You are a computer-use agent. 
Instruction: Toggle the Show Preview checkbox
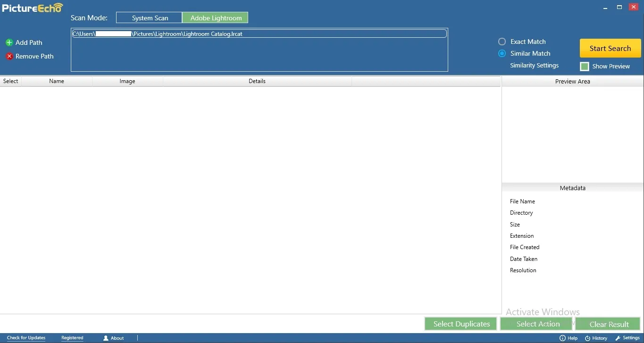pyautogui.click(x=585, y=67)
